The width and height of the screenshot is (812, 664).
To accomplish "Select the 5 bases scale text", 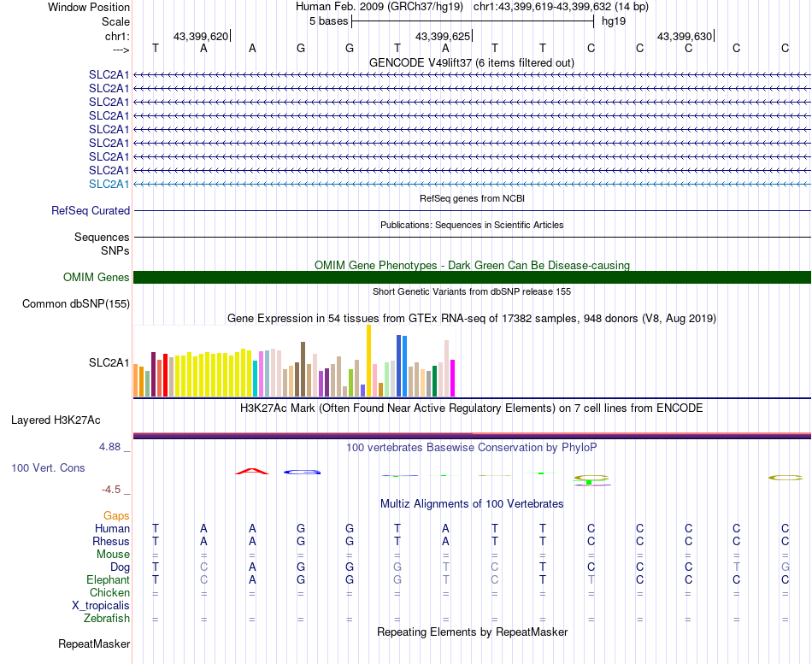I will pyautogui.click(x=329, y=21).
